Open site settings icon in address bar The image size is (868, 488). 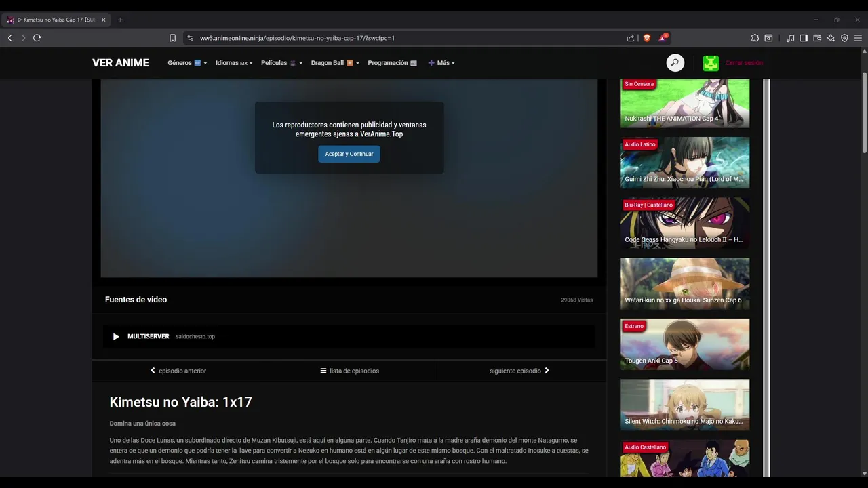tap(191, 38)
